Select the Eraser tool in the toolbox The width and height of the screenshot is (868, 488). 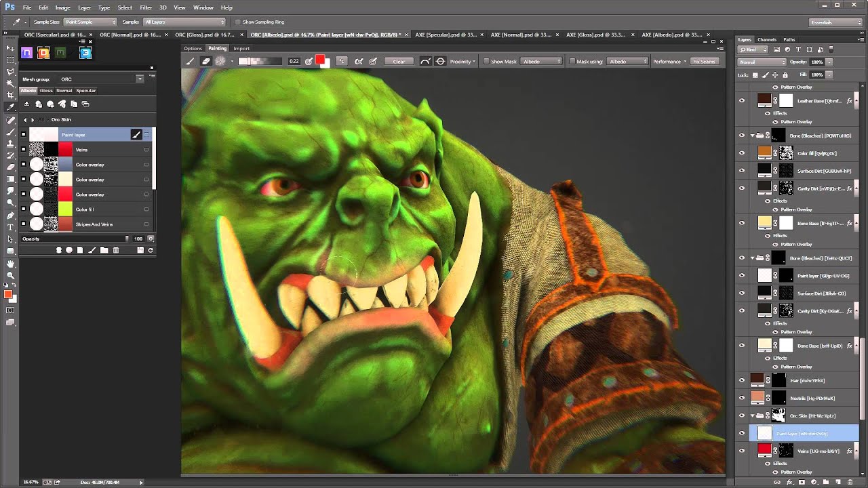coord(11,167)
